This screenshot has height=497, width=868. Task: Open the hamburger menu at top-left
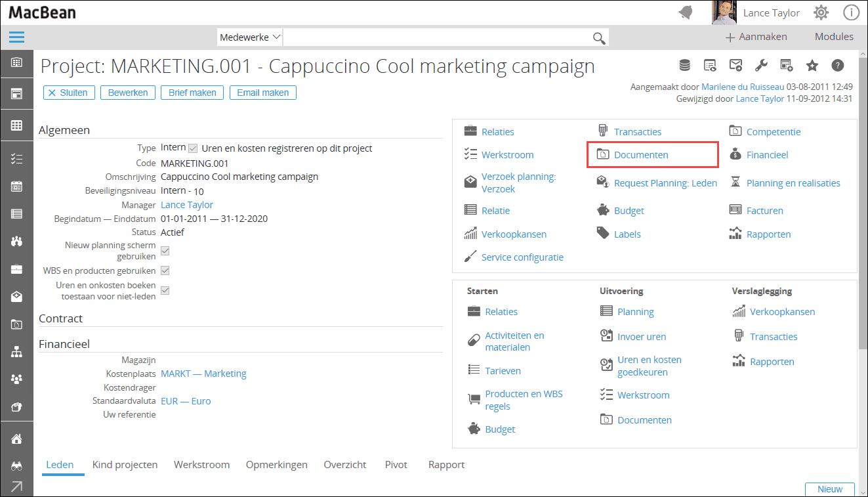tap(16, 37)
